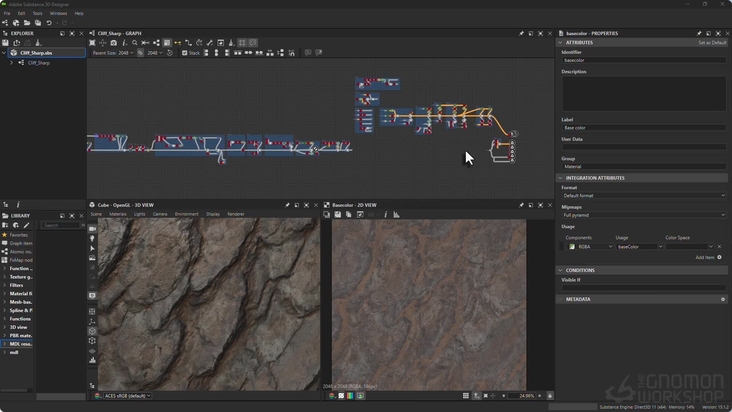Image resolution: width=732 pixels, height=412 pixels.
Task: Click the info icon above Library panel
Action: tap(18, 205)
